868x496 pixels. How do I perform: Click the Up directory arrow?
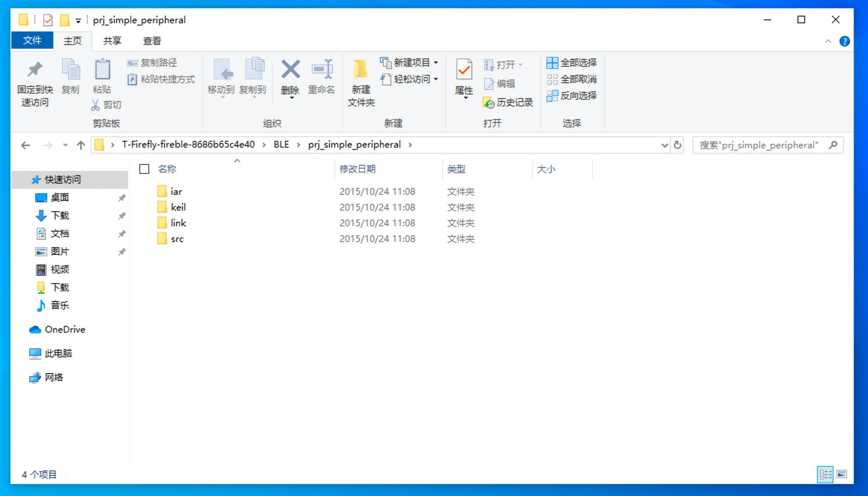(81, 145)
